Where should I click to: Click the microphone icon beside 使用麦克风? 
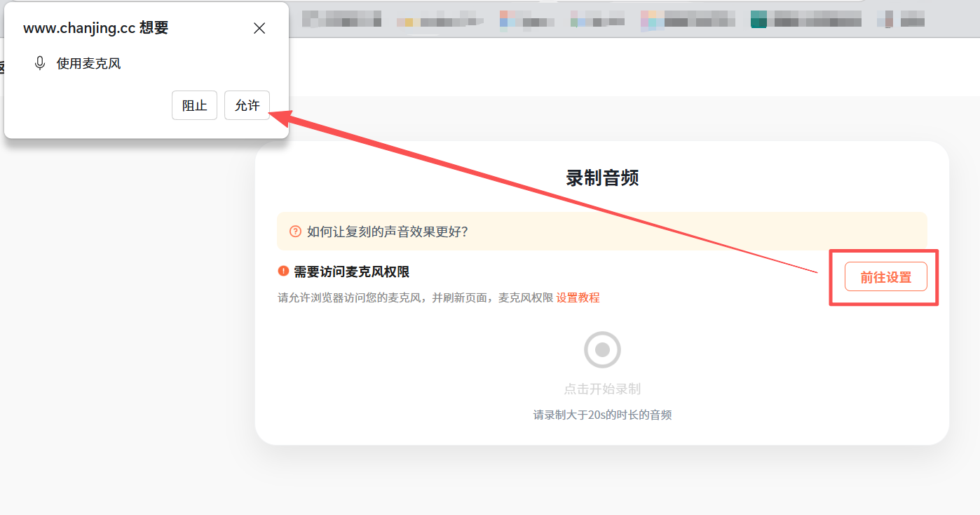[x=40, y=64]
